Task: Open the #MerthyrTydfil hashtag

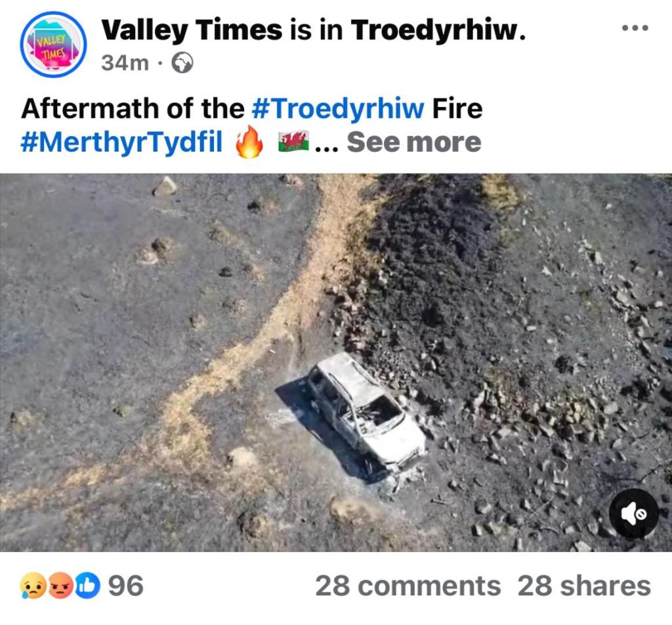Action: 121,142
